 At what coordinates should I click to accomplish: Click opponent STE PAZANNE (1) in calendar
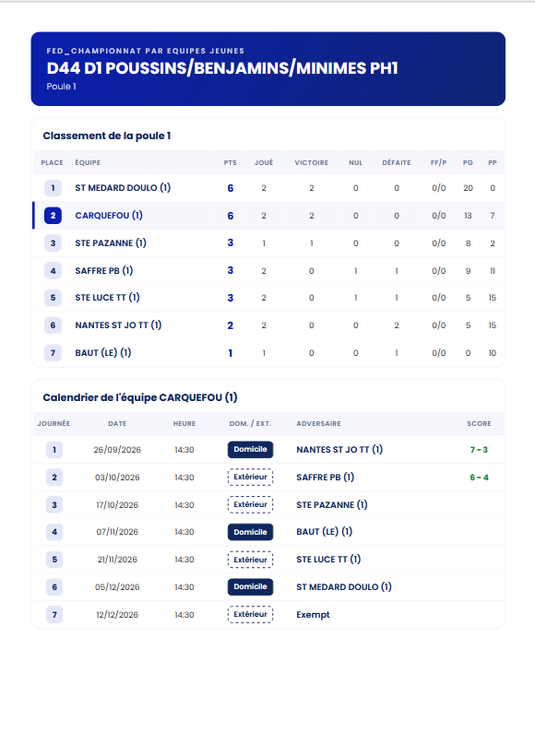pos(332,504)
